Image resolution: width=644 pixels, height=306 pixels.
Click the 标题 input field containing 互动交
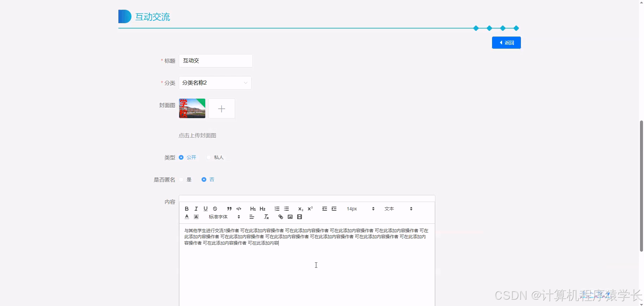[216, 61]
